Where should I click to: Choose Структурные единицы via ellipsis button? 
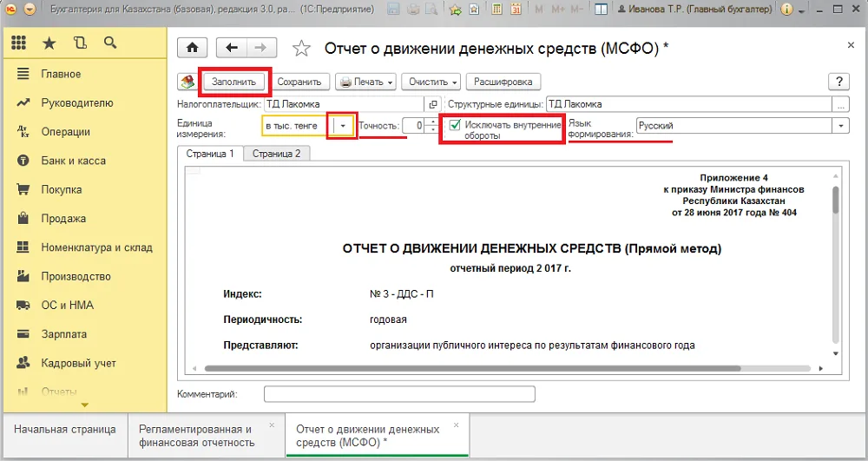(841, 104)
